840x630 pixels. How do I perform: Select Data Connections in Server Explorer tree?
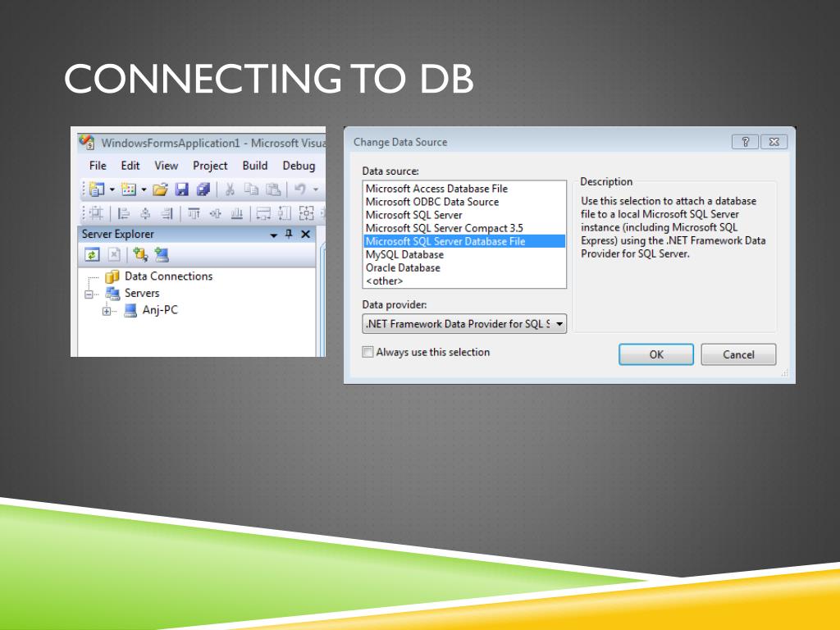pos(168,276)
